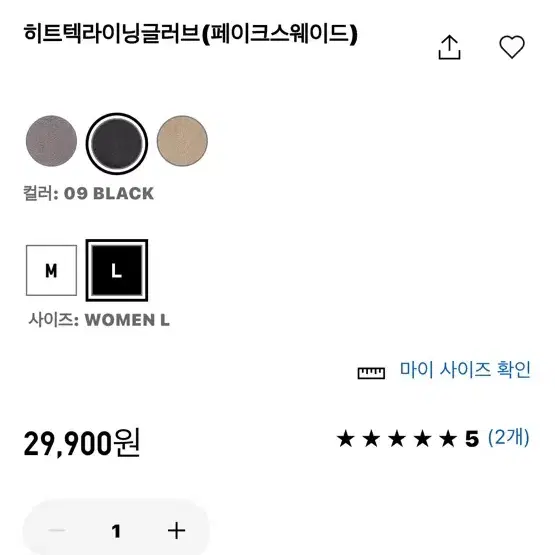Add product to wishlist with heart icon
Viewport: 555px width, 555px height.
[511, 47]
